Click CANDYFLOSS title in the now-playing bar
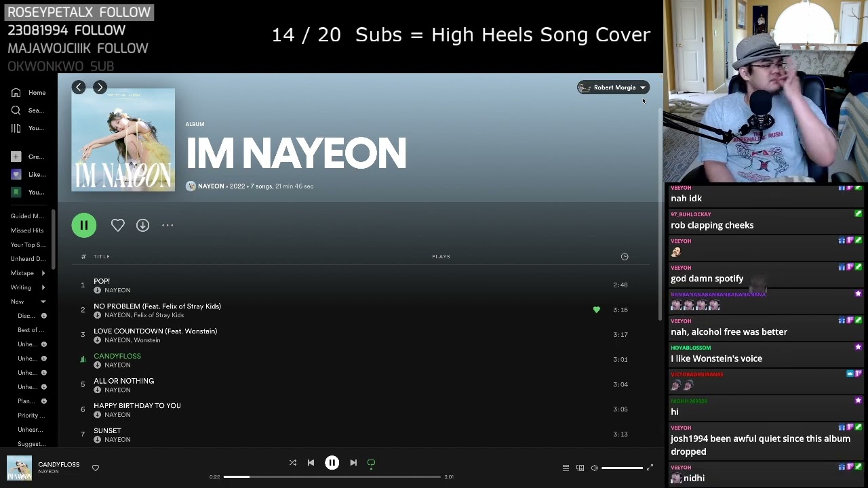Image resolution: width=868 pixels, height=488 pixels. (59, 464)
